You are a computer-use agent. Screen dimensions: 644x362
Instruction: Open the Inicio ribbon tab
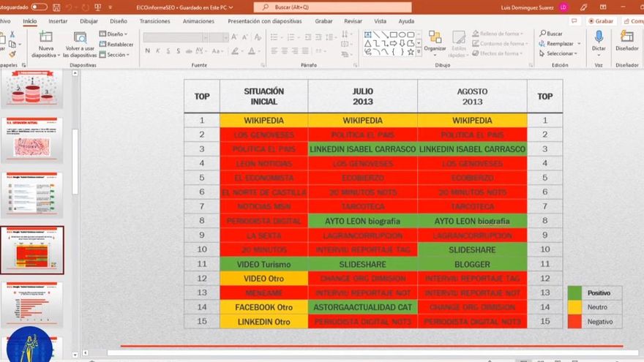(29, 21)
